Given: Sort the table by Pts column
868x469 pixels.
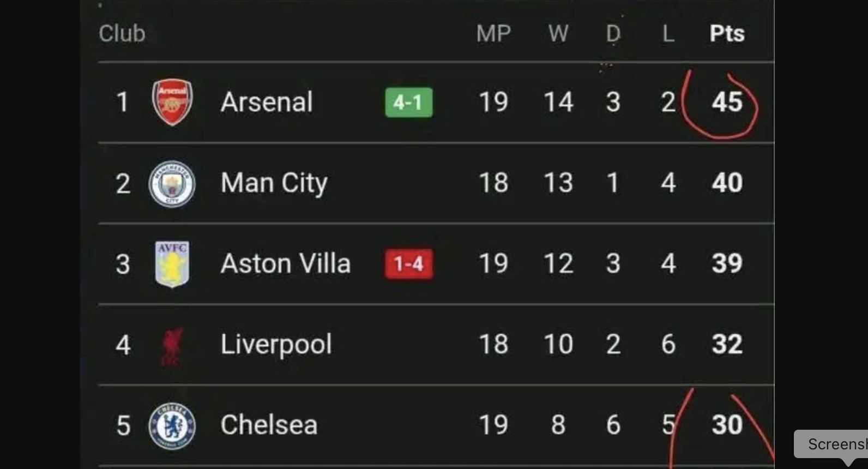Looking at the screenshot, I should point(726,33).
